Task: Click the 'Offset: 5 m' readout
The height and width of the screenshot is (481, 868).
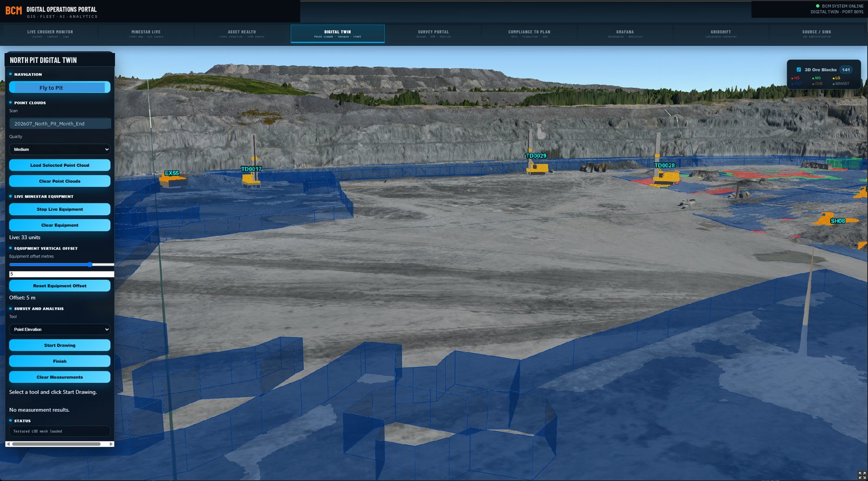Action: click(22, 298)
